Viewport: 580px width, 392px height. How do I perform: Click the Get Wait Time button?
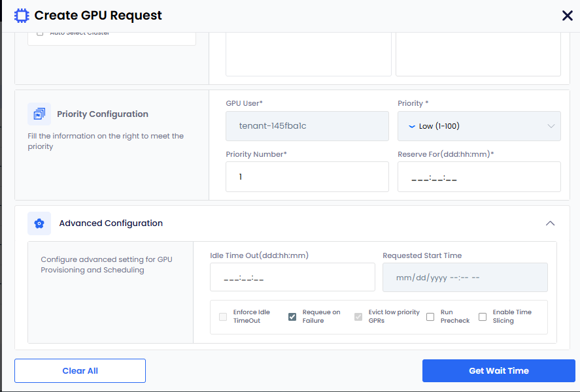pyautogui.click(x=498, y=370)
